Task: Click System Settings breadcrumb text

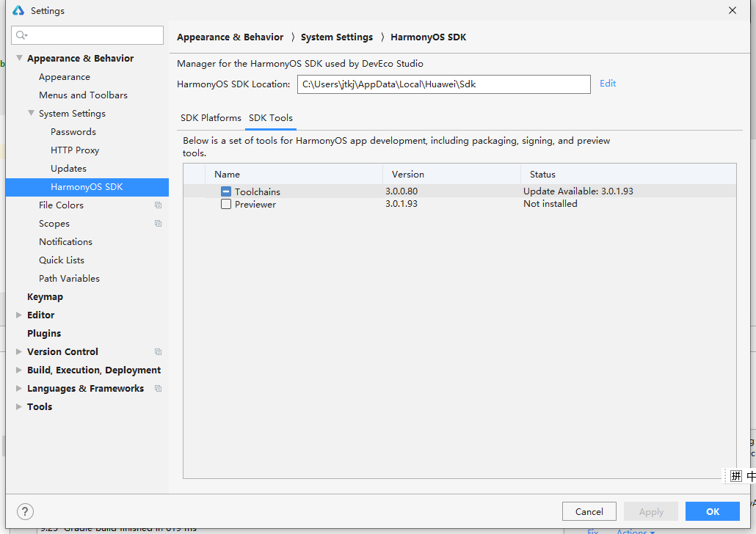Action: point(337,37)
